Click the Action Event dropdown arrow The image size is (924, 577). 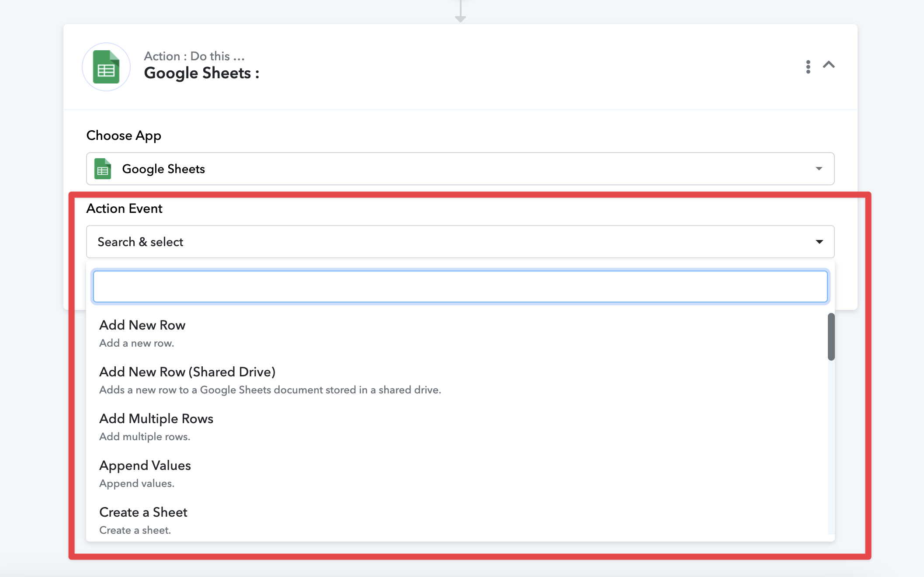[819, 242]
